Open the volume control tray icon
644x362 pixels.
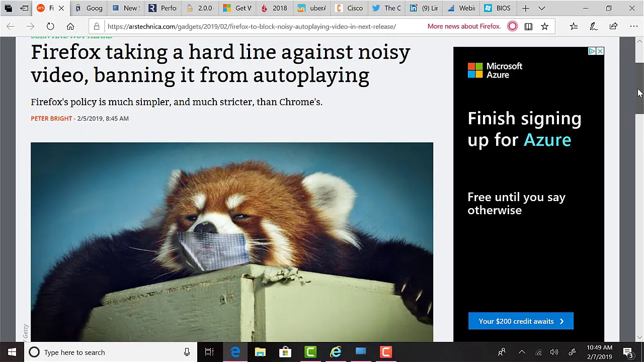(x=554, y=352)
